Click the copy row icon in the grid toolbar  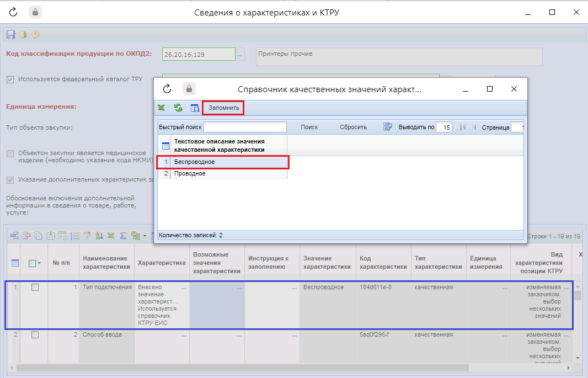(x=39, y=236)
